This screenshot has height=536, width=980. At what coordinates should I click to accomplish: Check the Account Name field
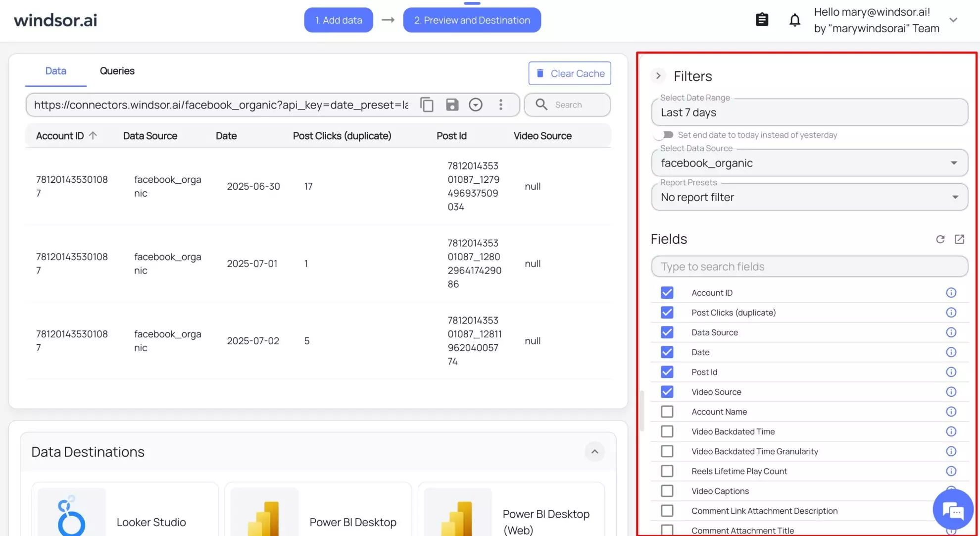pyautogui.click(x=667, y=412)
